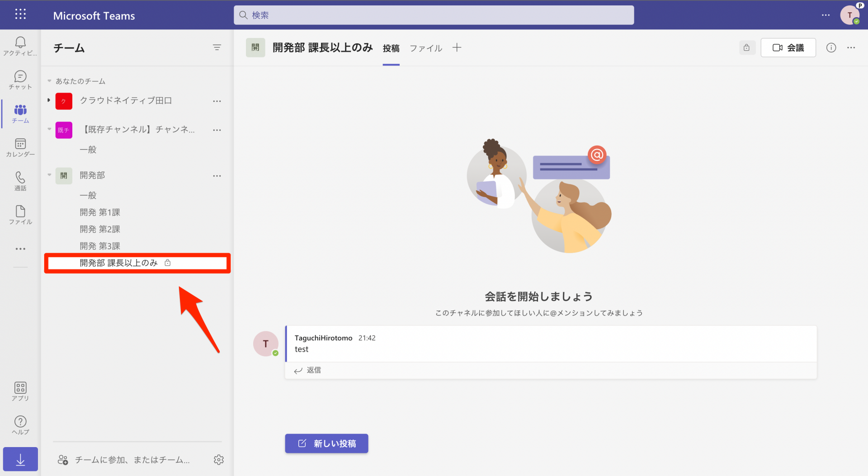
Task: Select the チャット (Chat) icon
Action: coord(20,80)
